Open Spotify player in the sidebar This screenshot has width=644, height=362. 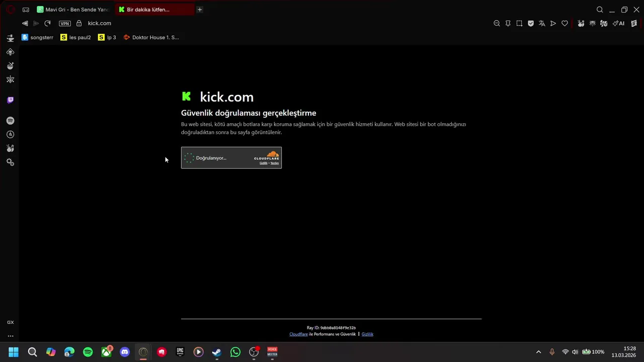tap(10, 121)
